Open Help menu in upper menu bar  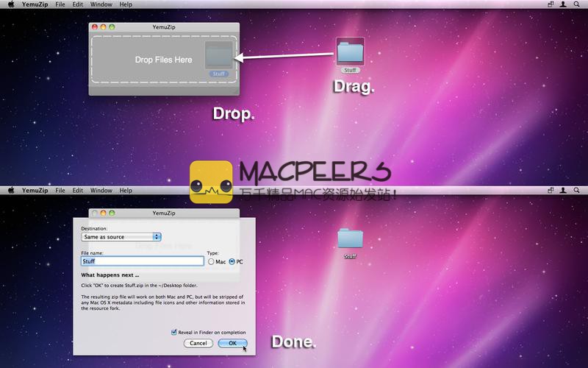point(126,4)
